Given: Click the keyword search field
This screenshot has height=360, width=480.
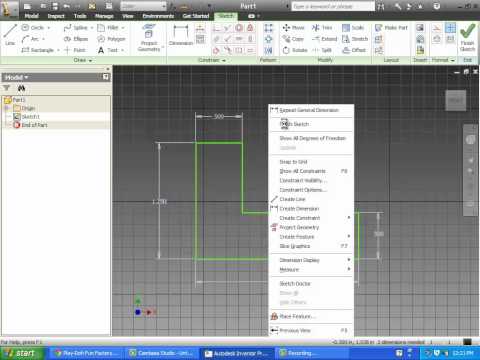Looking at the screenshot, I should [333, 6].
